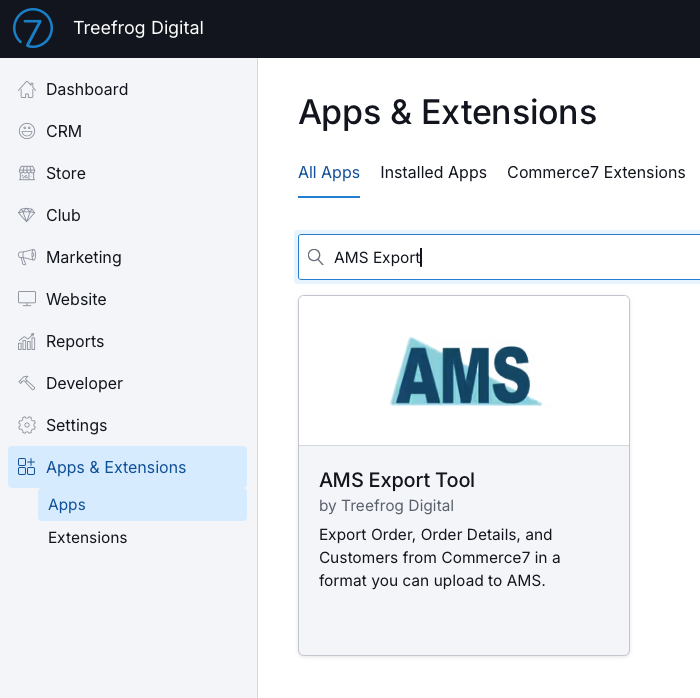Image resolution: width=700 pixels, height=698 pixels.
Task: Click the Dashboard house icon
Action: [x=27, y=89]
